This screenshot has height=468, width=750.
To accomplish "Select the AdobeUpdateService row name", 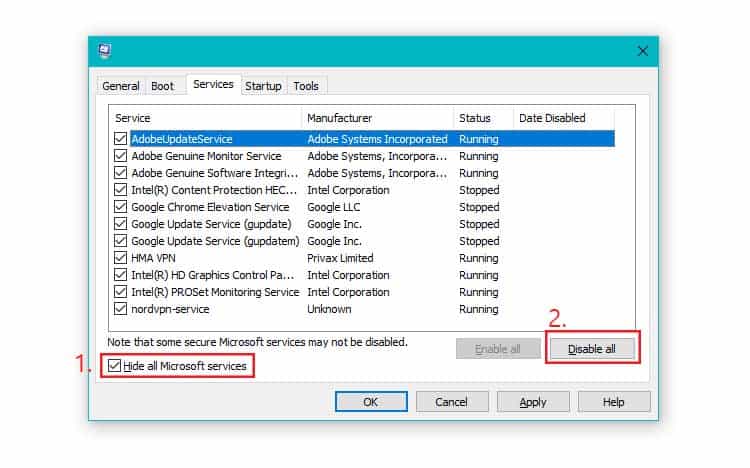I will point(182,139).
